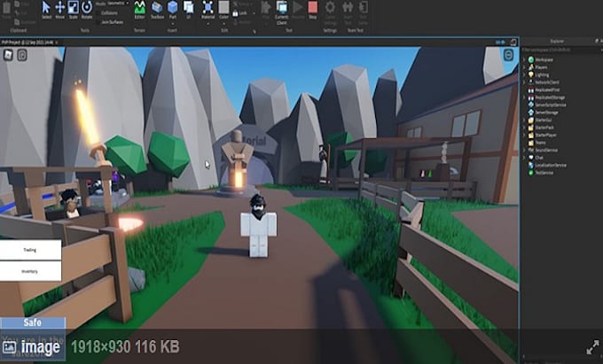Screen dimensions: 603x364
Task: Open the Material dropdown arrow
Action: 208,24
